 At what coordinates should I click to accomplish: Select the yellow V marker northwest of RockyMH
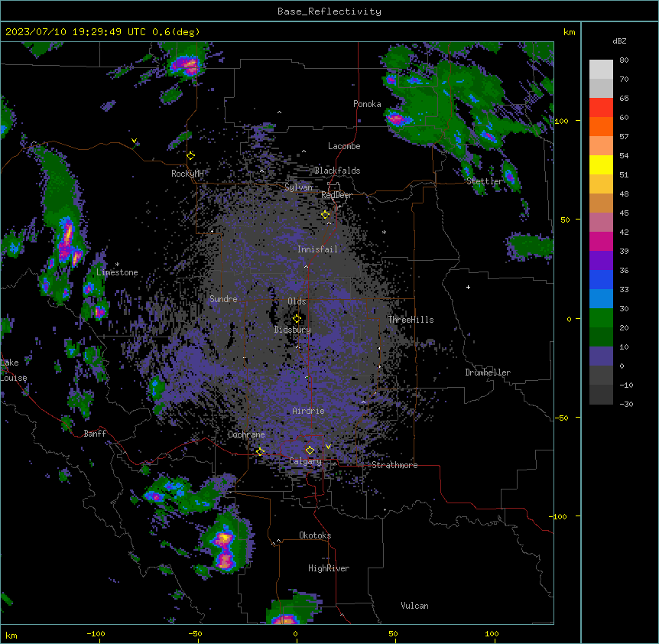pyautogui.click(x=134, y=141)
